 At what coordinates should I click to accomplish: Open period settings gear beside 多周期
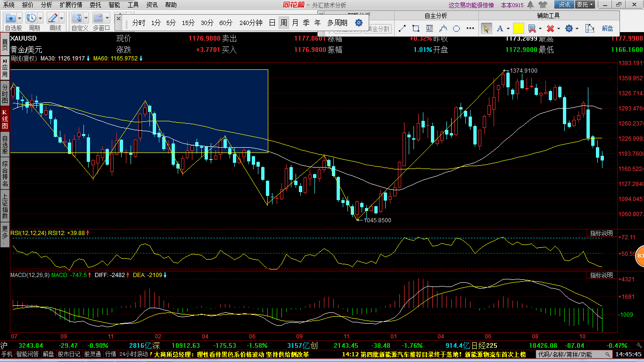pyautogui.click(x=359, y=23)
